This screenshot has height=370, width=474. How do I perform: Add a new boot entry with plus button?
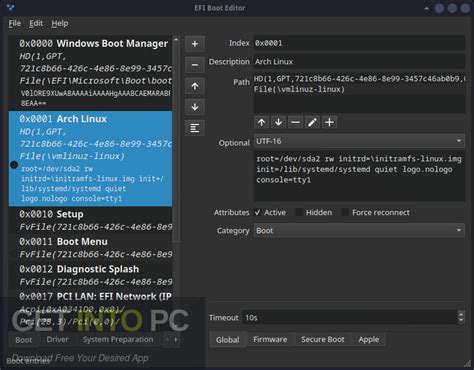(195, 44)
